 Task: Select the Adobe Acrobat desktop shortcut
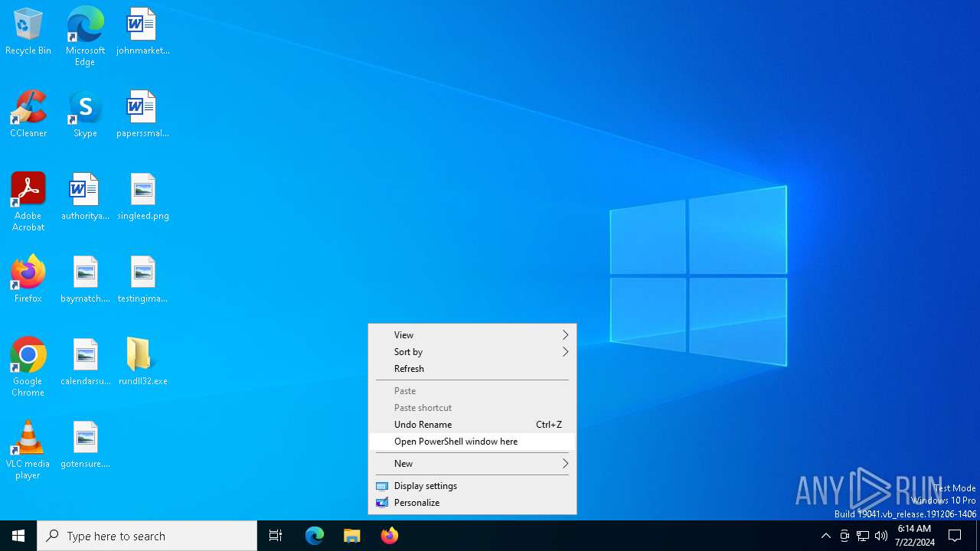(28, 202)
